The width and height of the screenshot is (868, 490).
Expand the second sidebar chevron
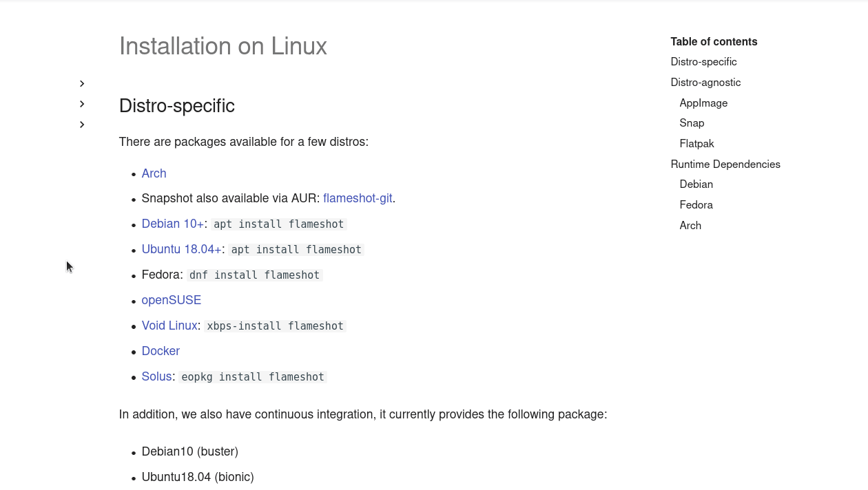point(82,104)
